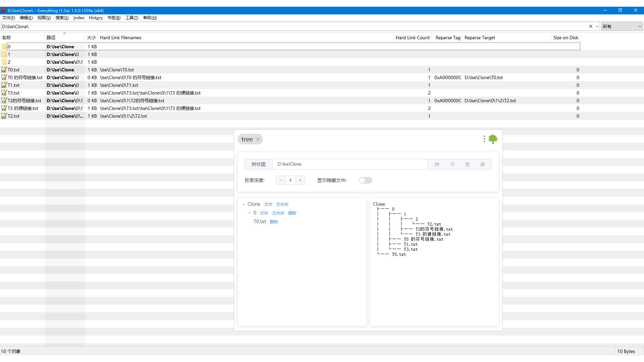Collapse the Clone tree node
The width and height of the screenshot is (644, 362).
pyautogui.click(x=244, y=204)
